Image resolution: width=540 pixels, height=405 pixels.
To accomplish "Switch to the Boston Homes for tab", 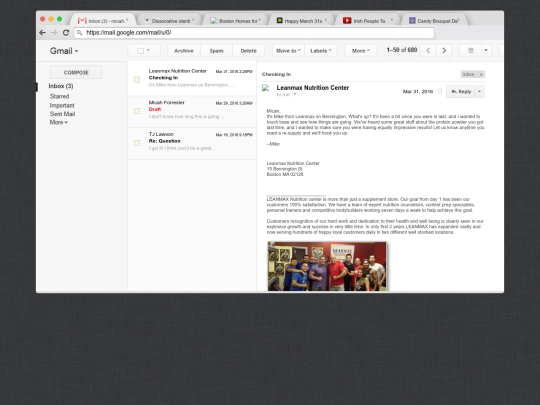I will click(x=235, y=21).
